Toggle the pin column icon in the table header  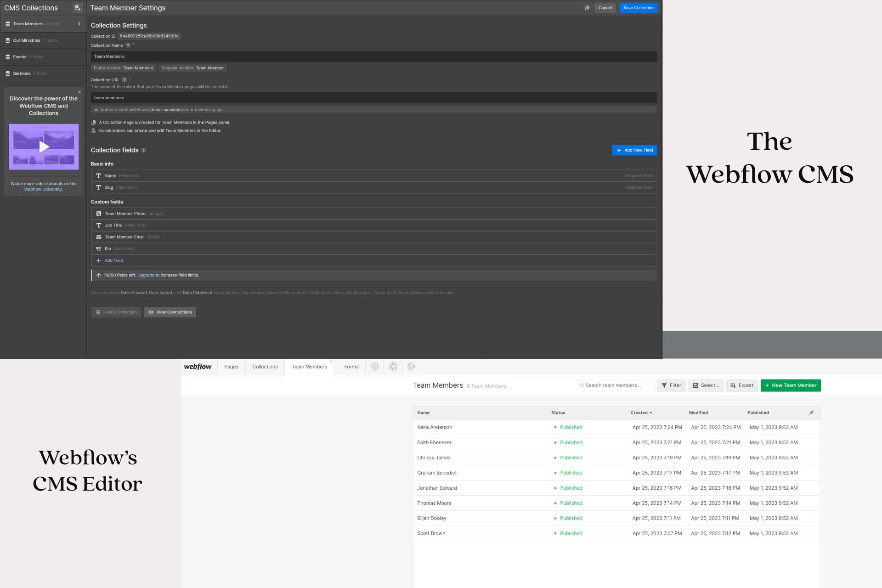(811, 413)
